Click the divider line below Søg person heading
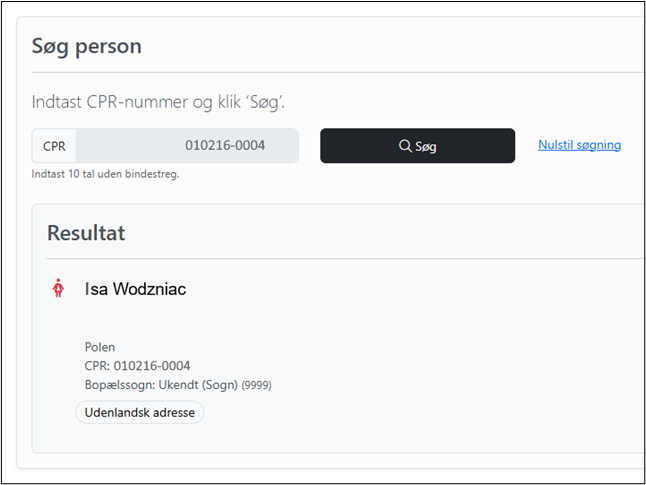This screenshot has width=646, height=485. tap(337, 73)
